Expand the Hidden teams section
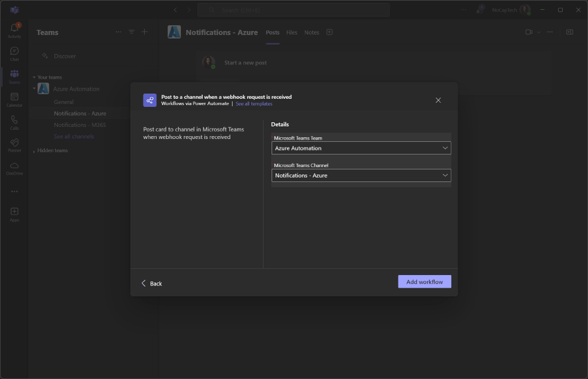The height and width of the screenshot is (379, 588). 52,150
